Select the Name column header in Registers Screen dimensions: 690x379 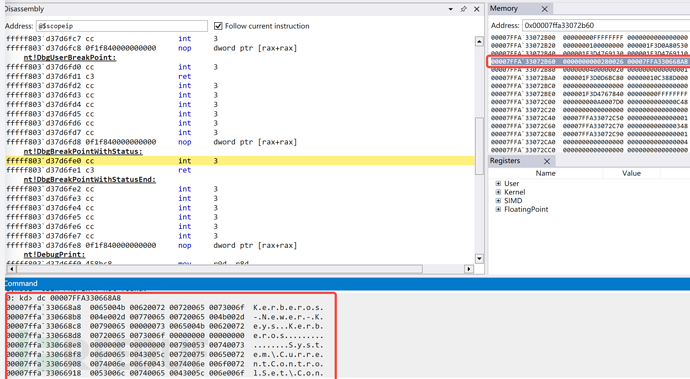[x=545, y=173]
